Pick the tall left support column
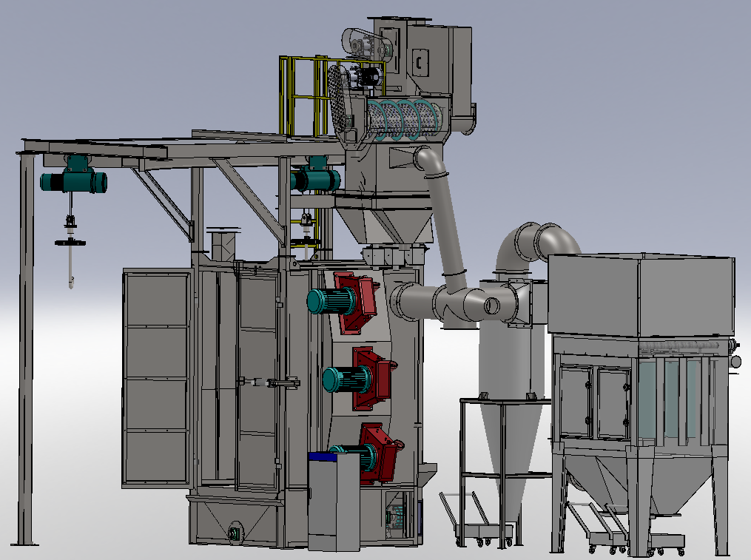 (27, 348)
